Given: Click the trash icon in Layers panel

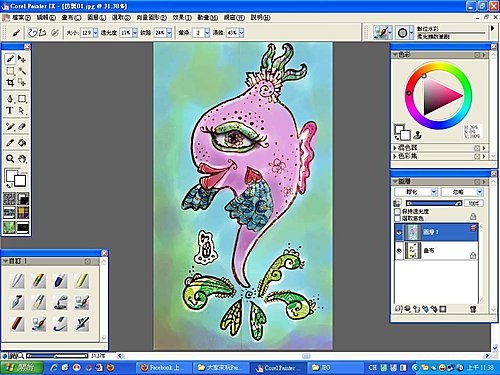Looking at the screenshot, I should click(473, 309).
